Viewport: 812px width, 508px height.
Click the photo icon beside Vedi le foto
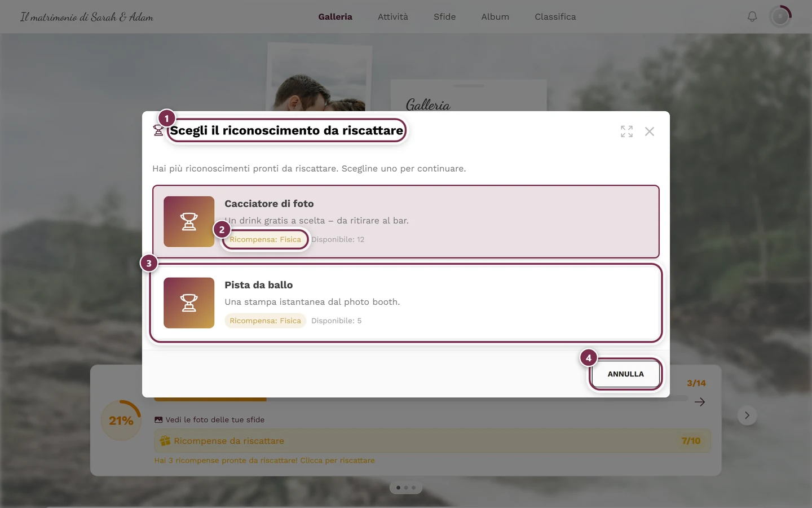point(158,420)
